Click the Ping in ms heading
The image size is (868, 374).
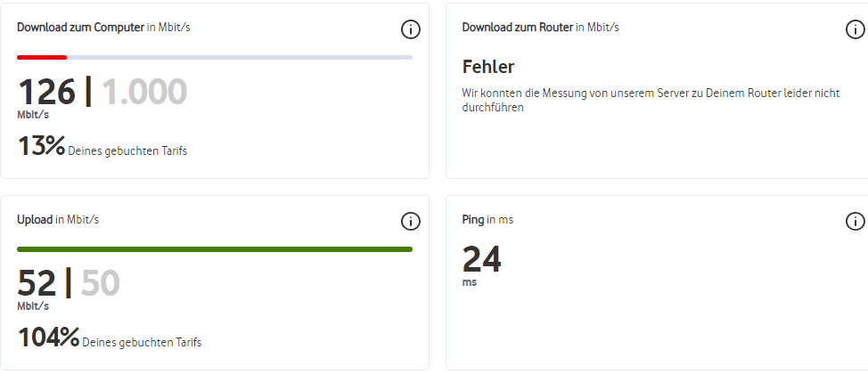click(x=487, y=220)
